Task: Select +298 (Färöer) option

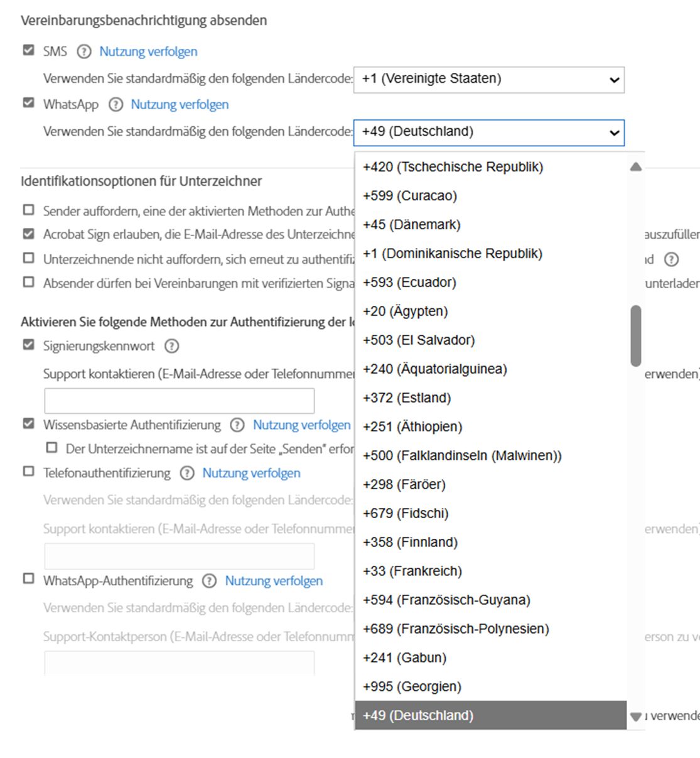Action: 491,485
